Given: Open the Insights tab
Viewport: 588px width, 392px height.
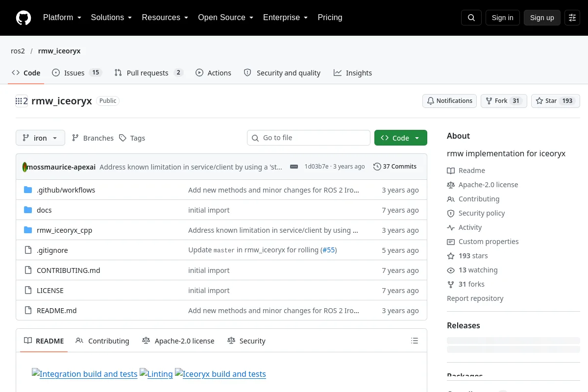Looking at the screenshot, I should pyautogui.click(x=353, y=73).
